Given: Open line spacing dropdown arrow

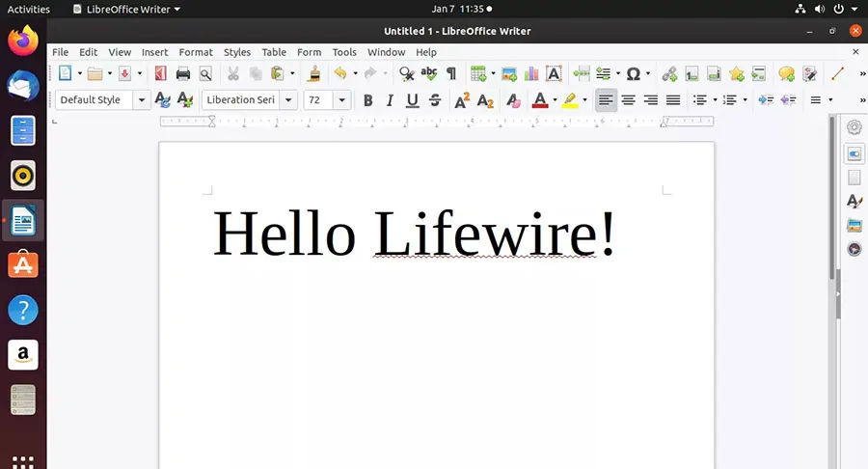Looking at the screenshot, I should (x=830, y=100).
